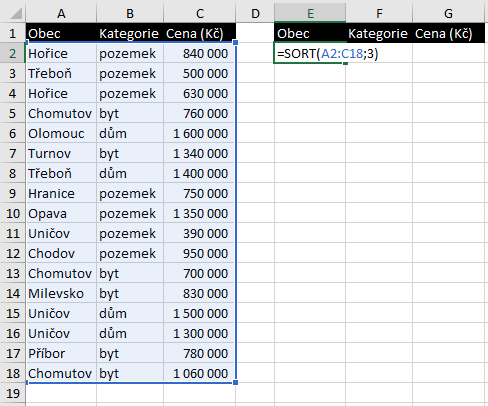Select cell with Olomouc
488x406 pixels.
pyautogui.click(x=61, y=133)
